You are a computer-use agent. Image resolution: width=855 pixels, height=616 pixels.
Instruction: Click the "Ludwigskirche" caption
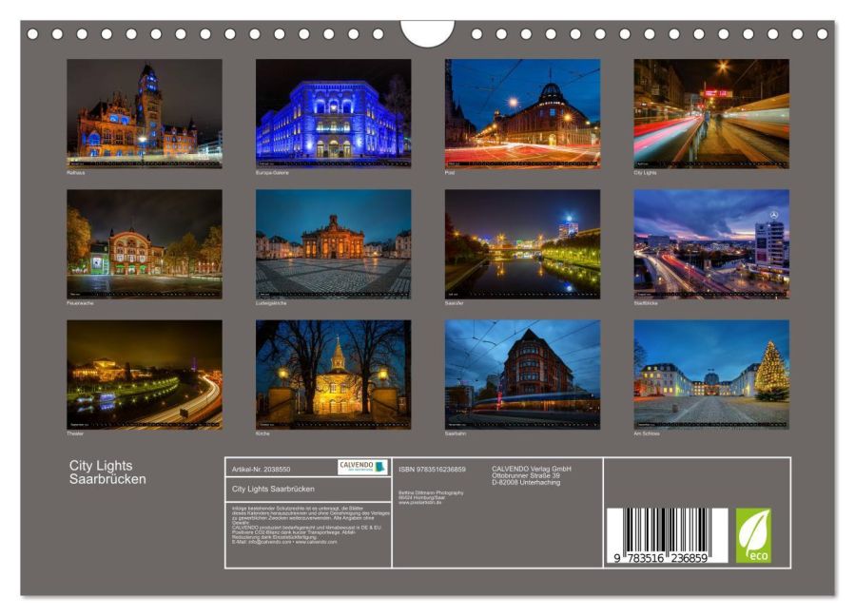tap(271, 303)
